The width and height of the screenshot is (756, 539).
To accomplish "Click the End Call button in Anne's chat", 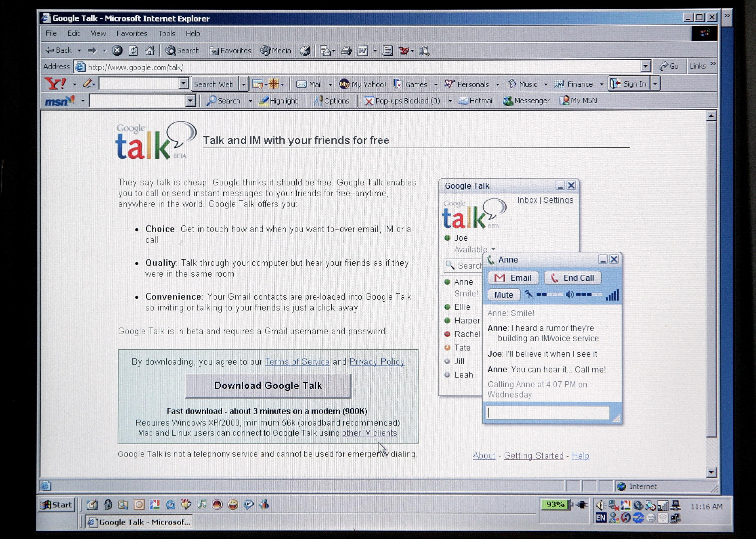I will 573,278.
